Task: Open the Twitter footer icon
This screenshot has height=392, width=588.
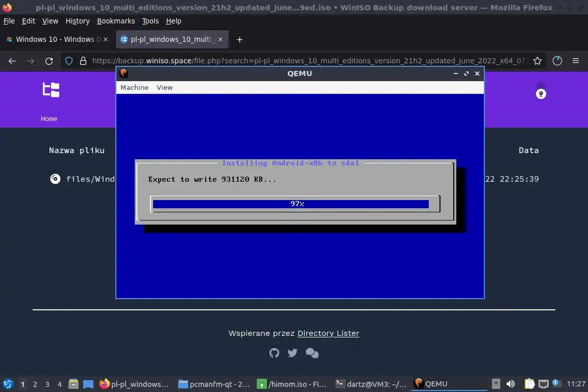Action: (x=292, y=353)
